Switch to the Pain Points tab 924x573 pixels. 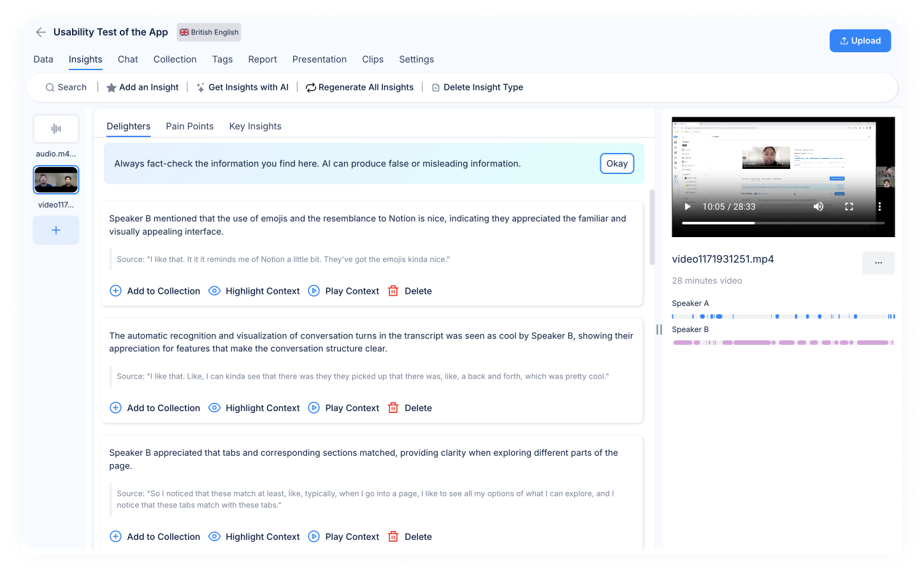pyautogui.click(x=189, y=126)
